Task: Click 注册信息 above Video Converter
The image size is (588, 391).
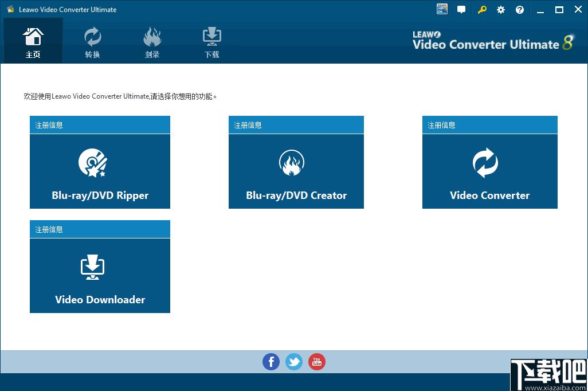Action: (x=441, y=125)
